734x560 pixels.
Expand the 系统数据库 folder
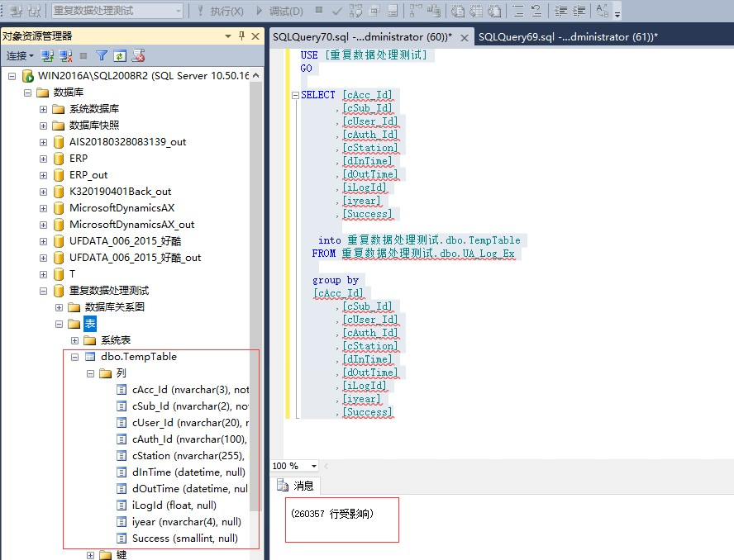click(x=44, y=109)
